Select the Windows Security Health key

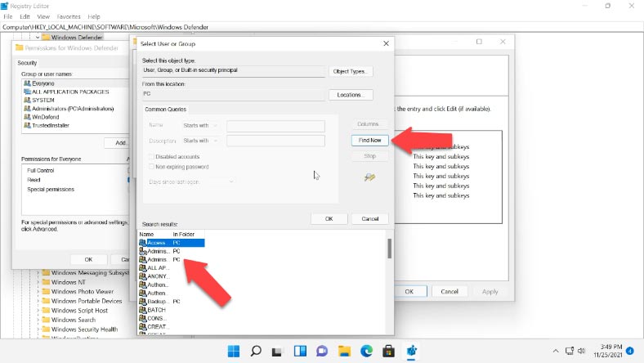84,329
